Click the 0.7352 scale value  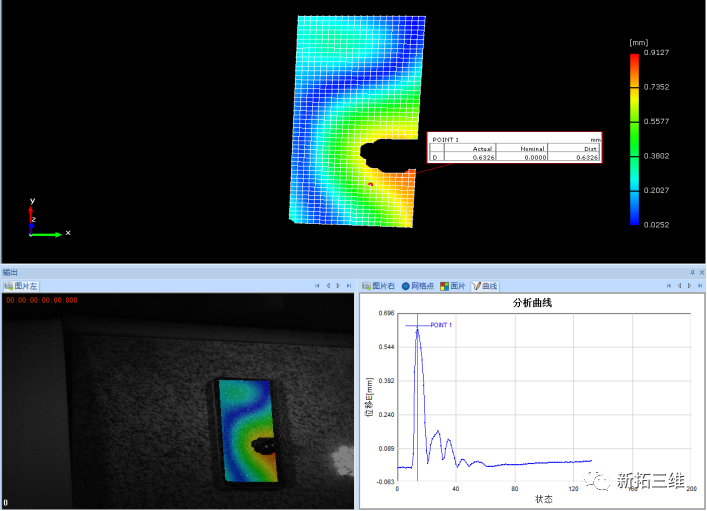pyautogui.click(x=656, y=87)
